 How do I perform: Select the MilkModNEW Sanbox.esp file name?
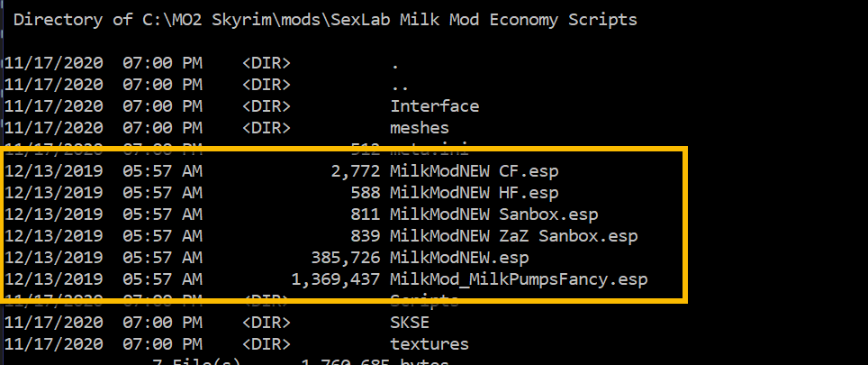click(494, 214)
